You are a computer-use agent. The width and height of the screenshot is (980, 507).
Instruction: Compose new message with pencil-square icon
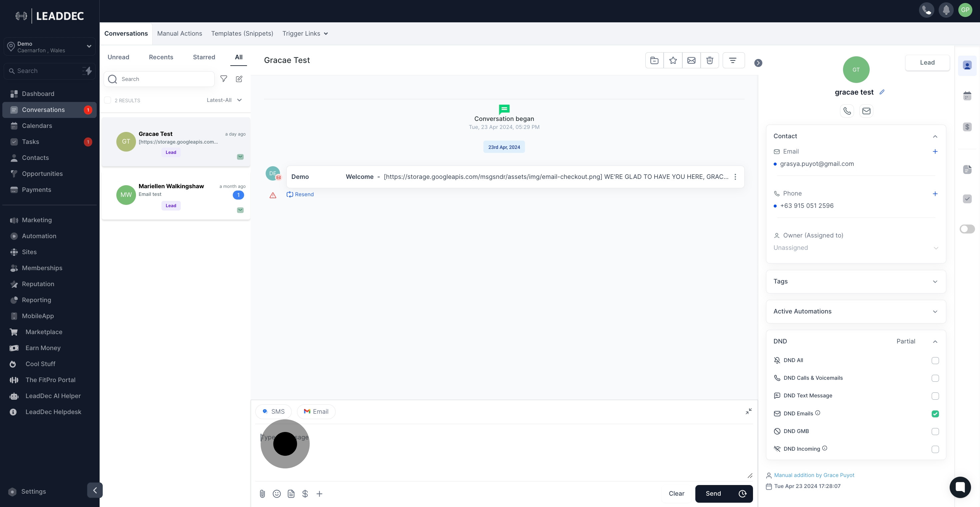(x=239, y=79)
